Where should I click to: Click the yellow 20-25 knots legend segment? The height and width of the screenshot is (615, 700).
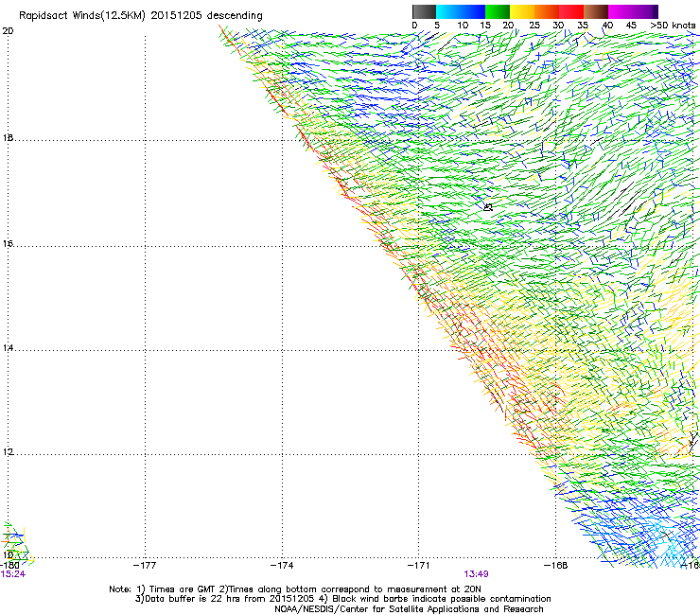pyautogui.click(x=522, y=11)
